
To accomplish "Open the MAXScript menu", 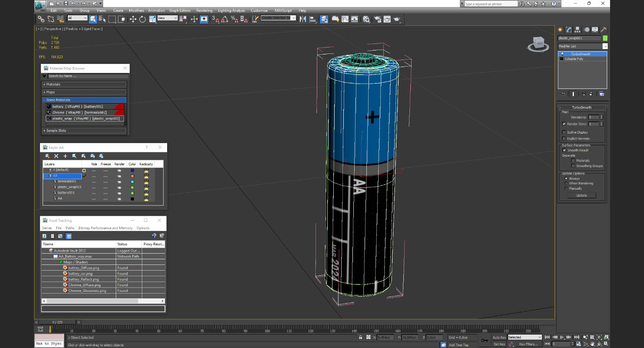I will [283, 10].
